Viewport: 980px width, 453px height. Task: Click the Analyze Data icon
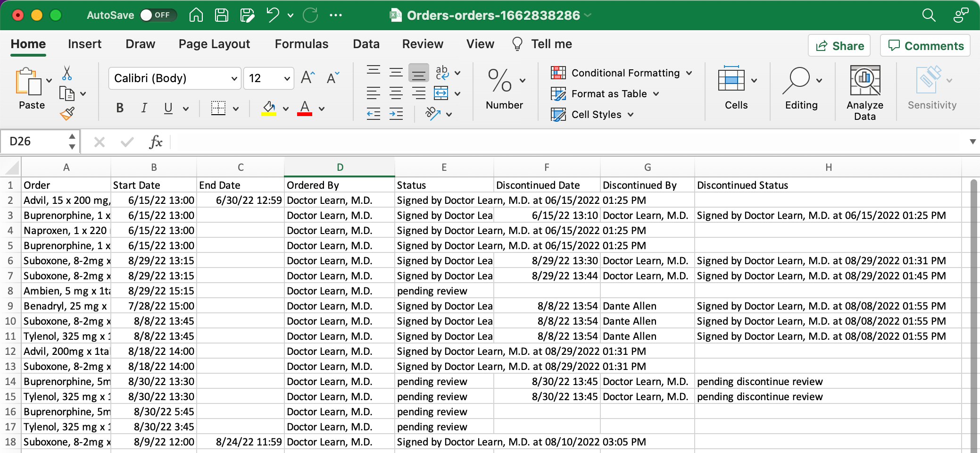865,81
